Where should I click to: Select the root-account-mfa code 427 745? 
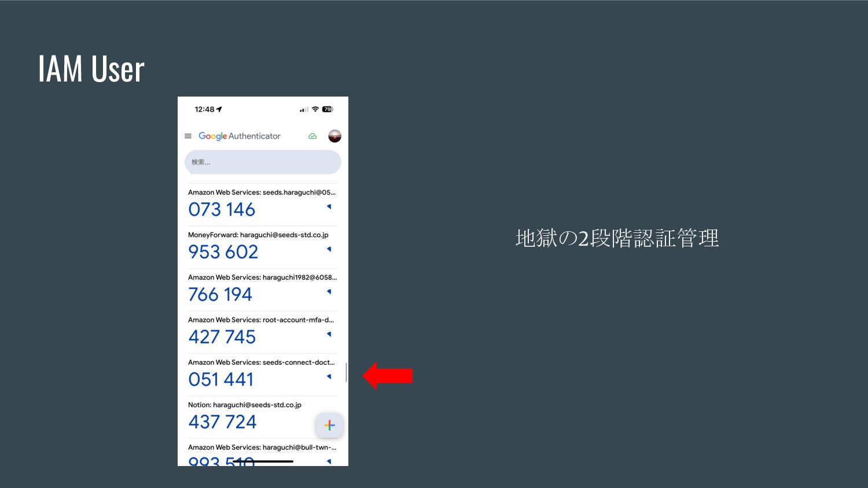coord(222,337)
